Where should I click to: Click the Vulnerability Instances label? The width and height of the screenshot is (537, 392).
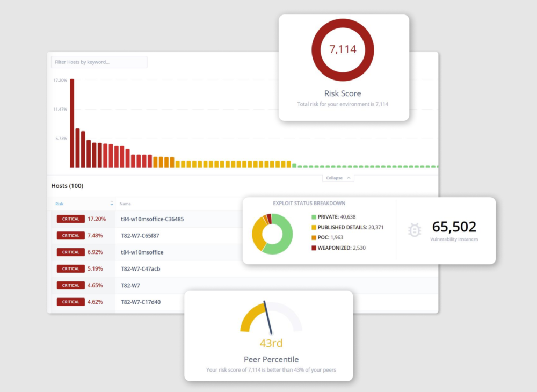click(454, 239)
